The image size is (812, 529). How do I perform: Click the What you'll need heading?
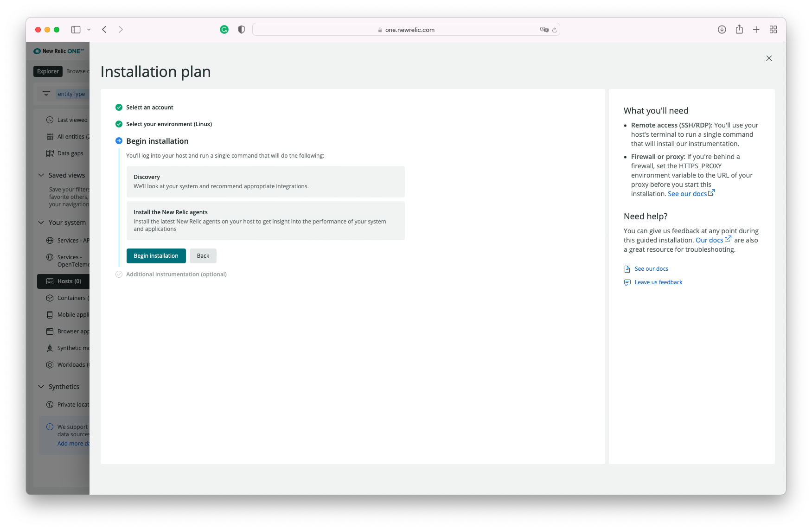(656, 111)
